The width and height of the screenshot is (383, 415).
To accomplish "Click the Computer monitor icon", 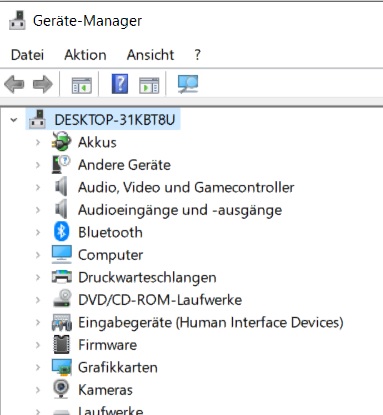I will point(62,255).
